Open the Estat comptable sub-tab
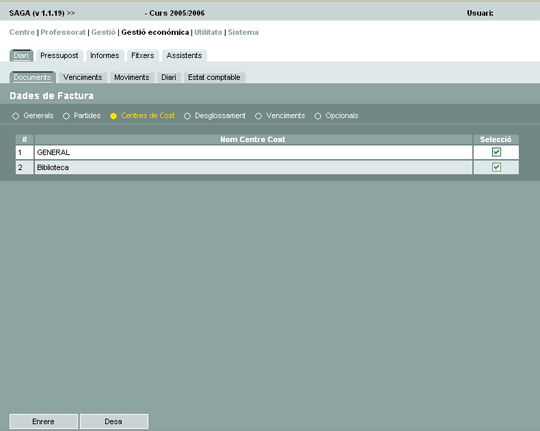 [214, 77]
